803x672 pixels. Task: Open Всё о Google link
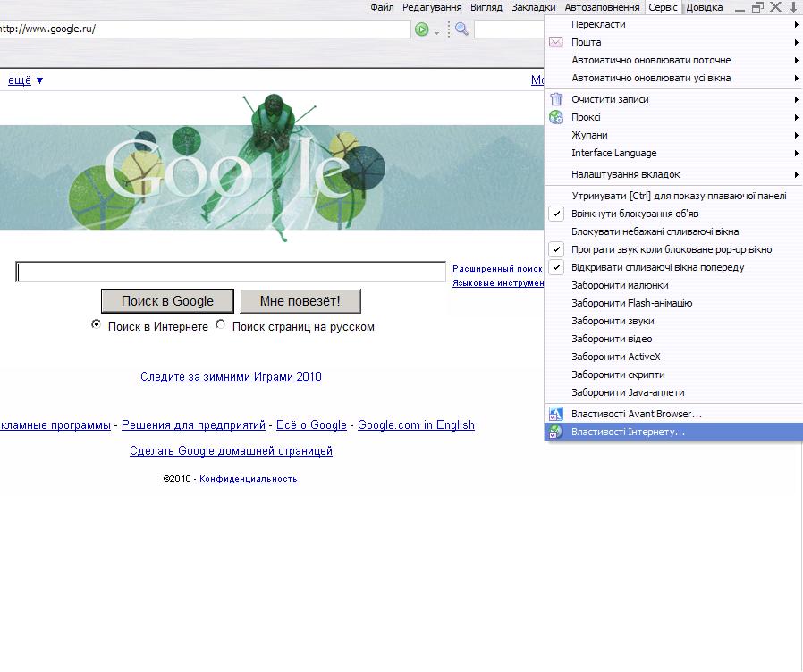311,424
